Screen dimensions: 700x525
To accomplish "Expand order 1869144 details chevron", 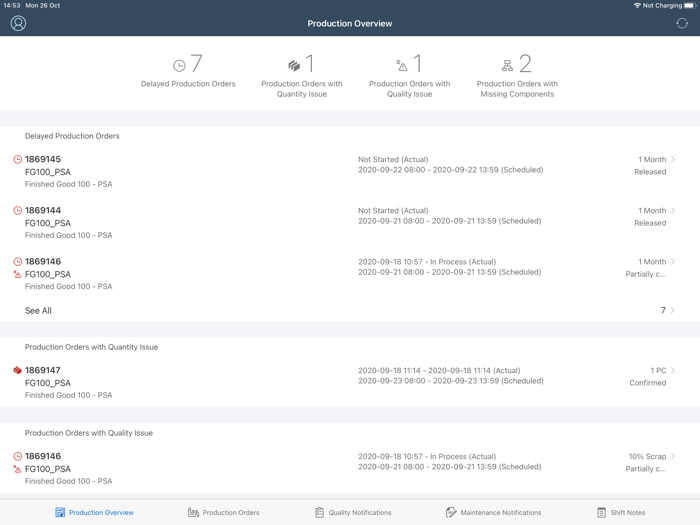I will (673, 211).
